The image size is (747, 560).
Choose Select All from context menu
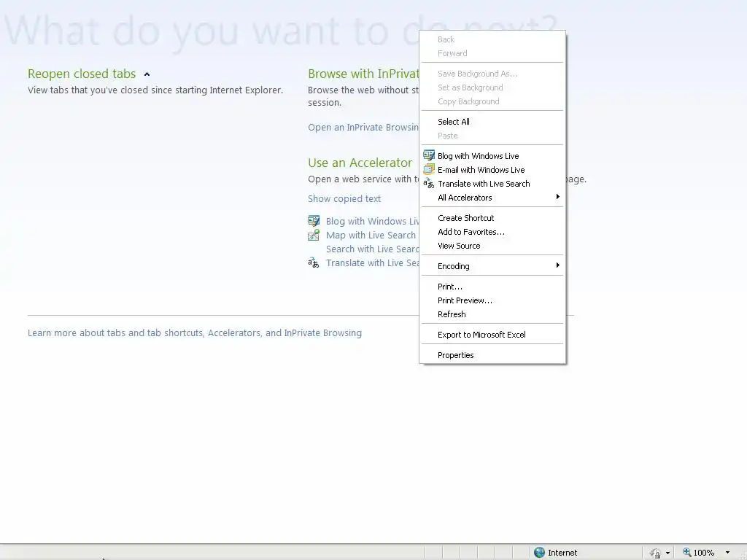492,122
